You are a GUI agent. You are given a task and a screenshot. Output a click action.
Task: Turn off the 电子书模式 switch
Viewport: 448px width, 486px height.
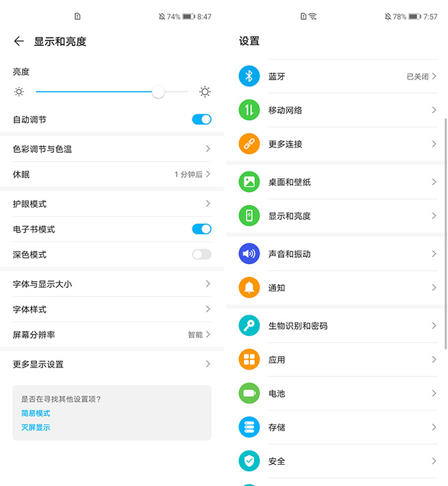pyautogui.click(x=201, y=229)
